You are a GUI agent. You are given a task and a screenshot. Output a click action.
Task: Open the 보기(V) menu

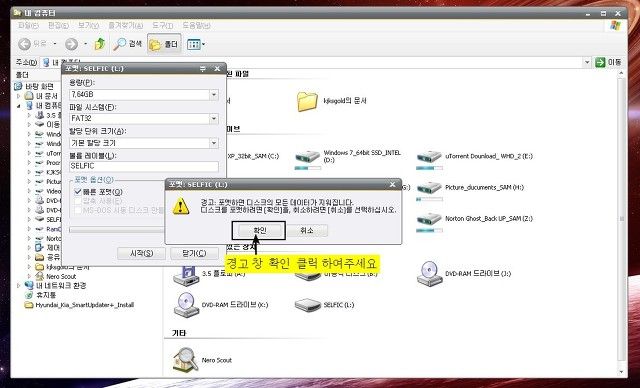(88, 25)
